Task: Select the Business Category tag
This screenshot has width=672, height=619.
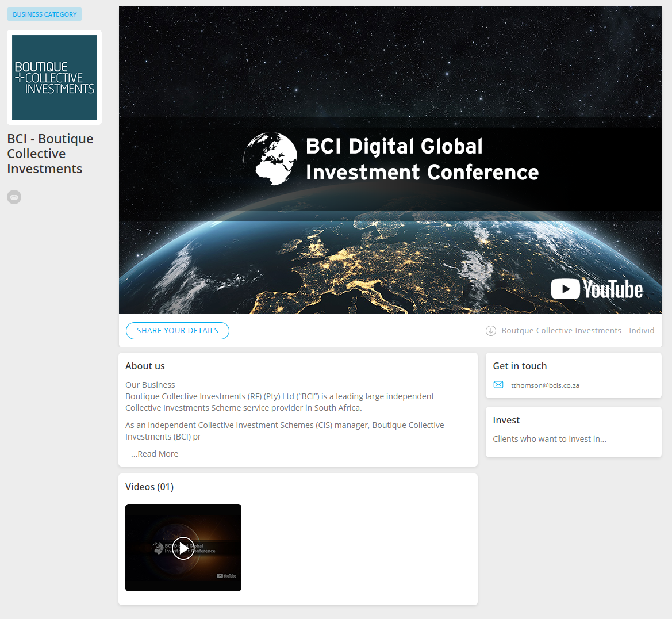Action: [x=45, y=14]
